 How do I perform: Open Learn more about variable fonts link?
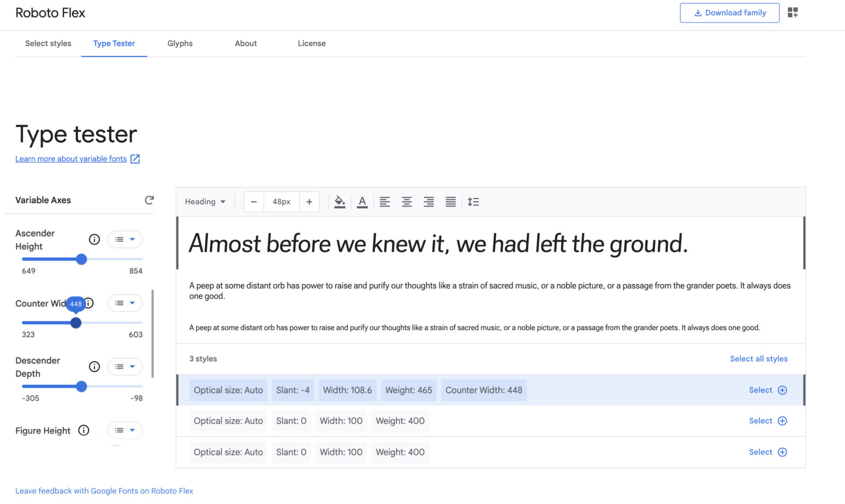71,159
